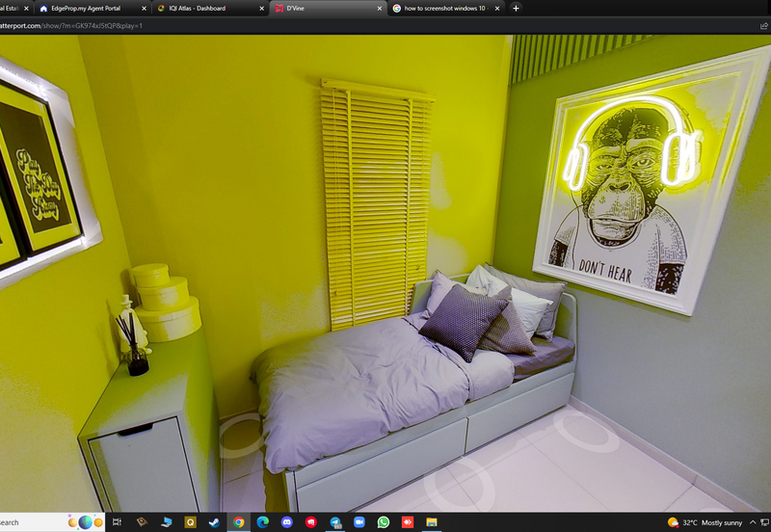Close the D'Vine tab
Viewport: 771px width, 532px height.
pyautogui.click(x=378, y=8)
